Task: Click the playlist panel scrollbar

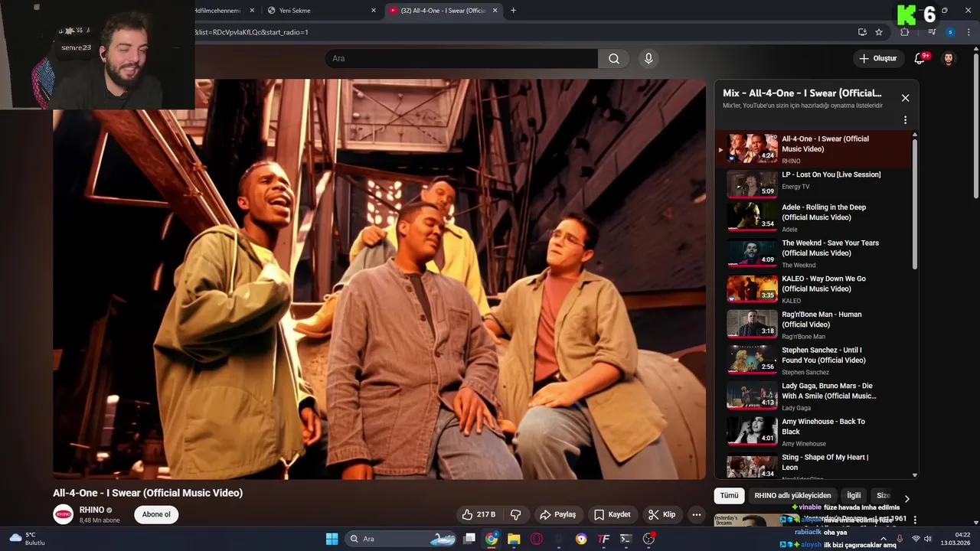Action: (x=914, y=204)
